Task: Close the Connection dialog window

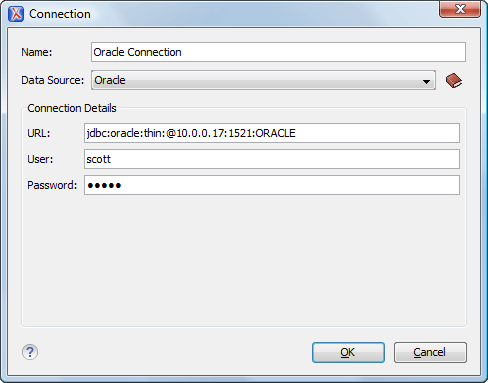Action: [x=460, y=9]
